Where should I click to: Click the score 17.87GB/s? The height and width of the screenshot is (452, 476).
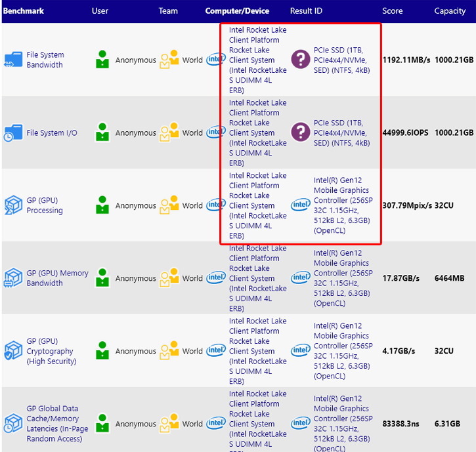pyautogui.click(x=400, y=278)
